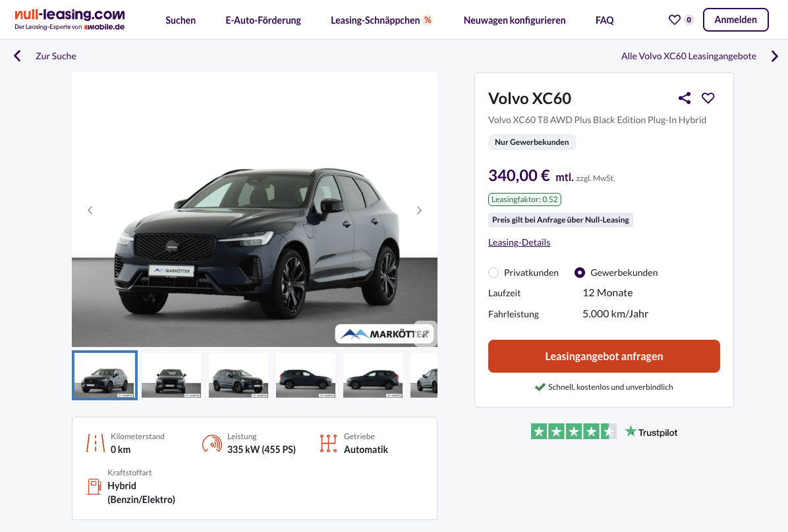Click the expand image icon on main photo

coord(425,332)
